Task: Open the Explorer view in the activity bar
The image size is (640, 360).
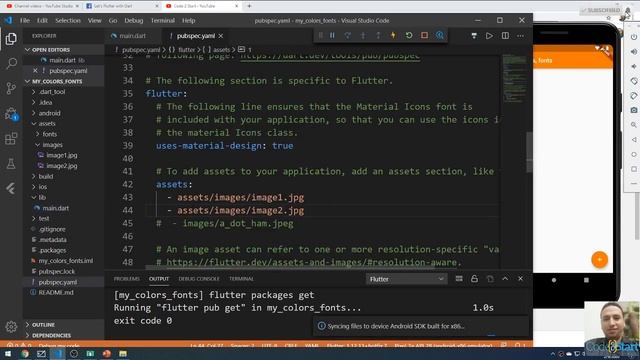Action: [11, 39]
